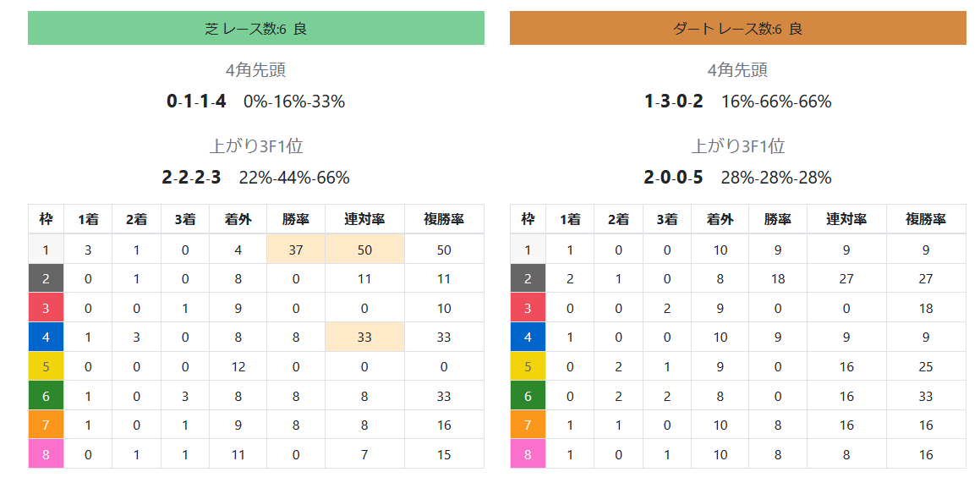Click the 1着 column header in dirt table
980x483 pixels.
pyautogui.click(x=570, y=219)
